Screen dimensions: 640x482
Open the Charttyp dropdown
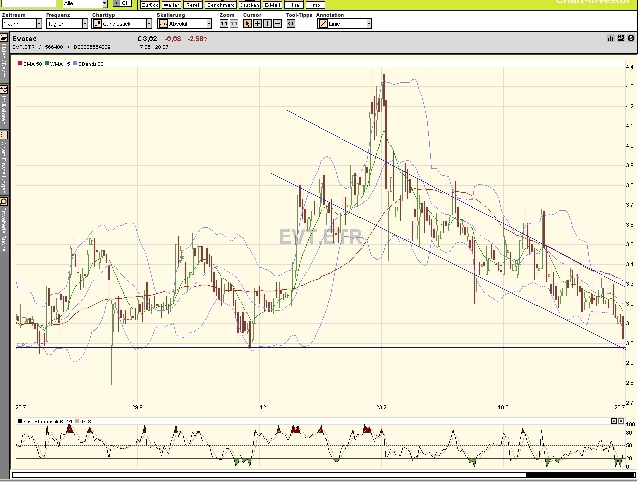(122, 24)
